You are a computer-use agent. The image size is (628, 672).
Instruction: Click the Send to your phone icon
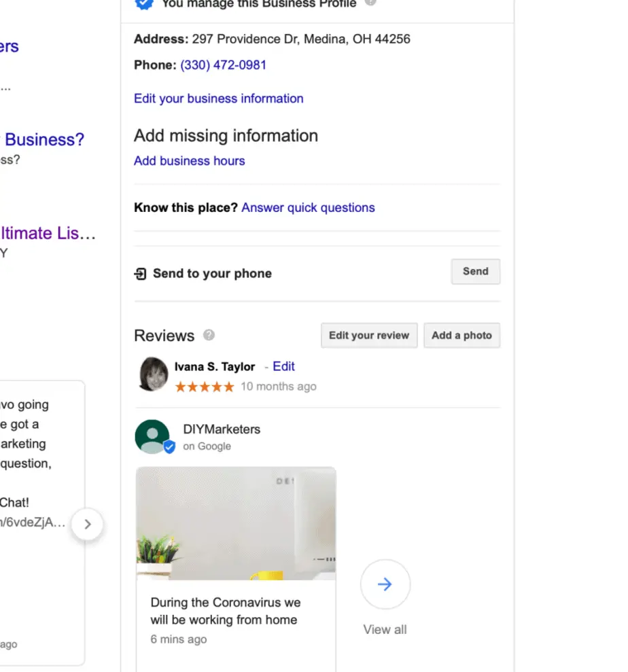pyautogui.click(x=140, y=273)
